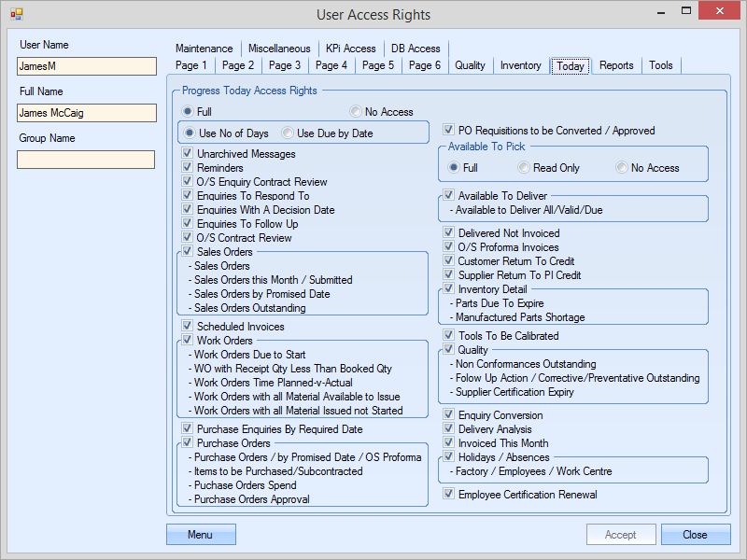Viewport: 747px width, 560px height.
Task: Toggle PO Requisitions to be Converted checkbox
Action: pos(450,131)
